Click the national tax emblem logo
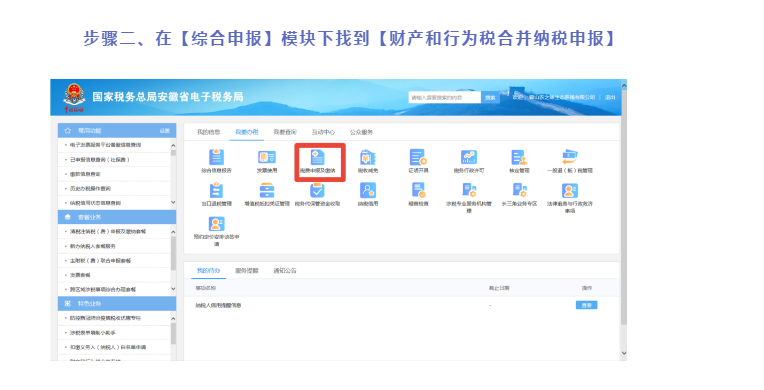764x390 pixels. click(74, 97)
